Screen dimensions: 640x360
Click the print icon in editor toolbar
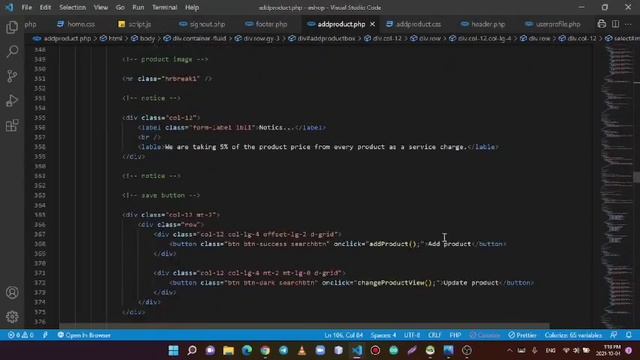coord(601,24)
